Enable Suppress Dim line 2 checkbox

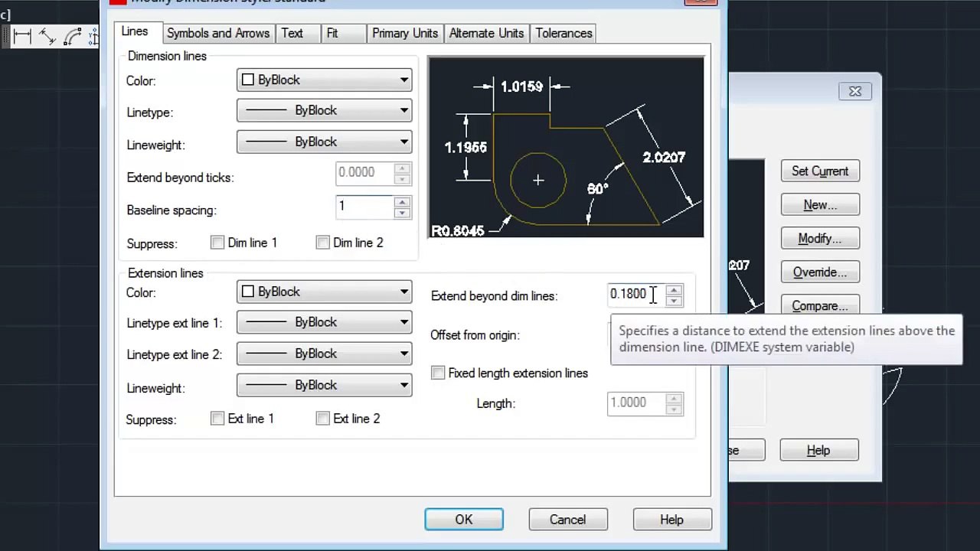click(x=323, y=243)
